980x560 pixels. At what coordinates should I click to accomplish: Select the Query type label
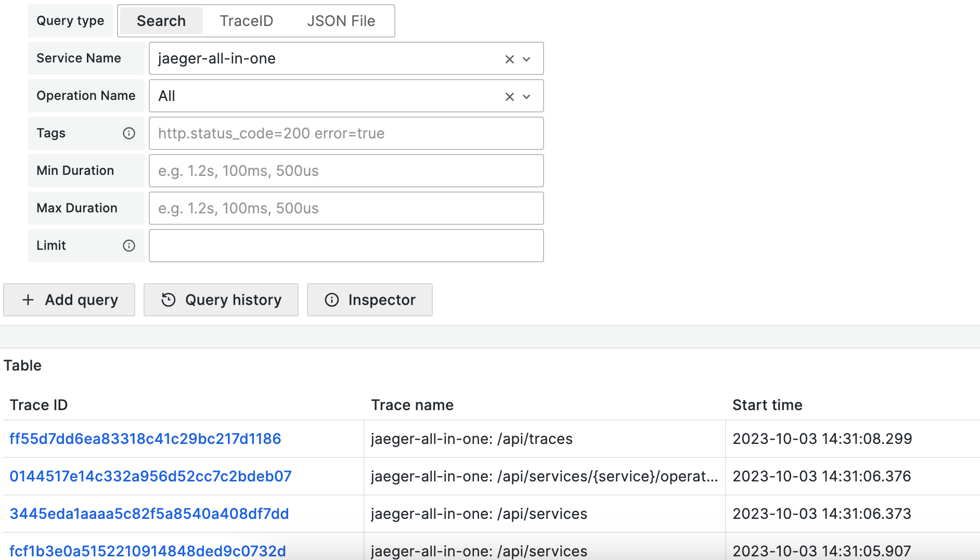[x=70, y=21]
